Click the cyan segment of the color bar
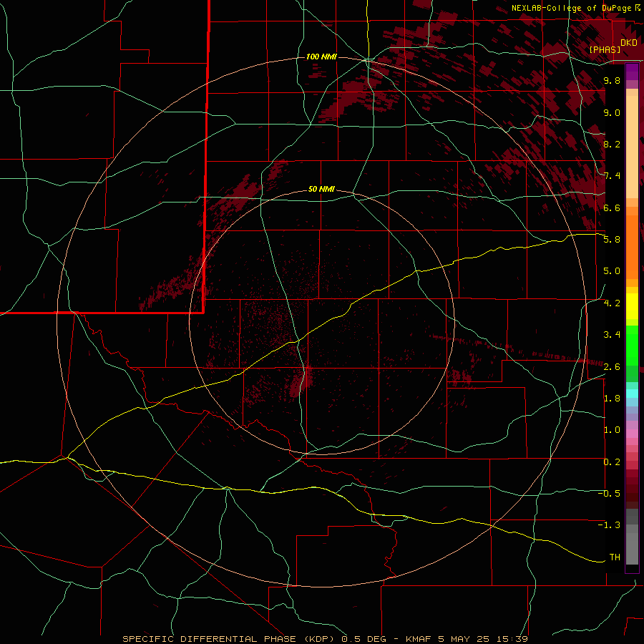 pyautogui.click(x=632, y=394)
